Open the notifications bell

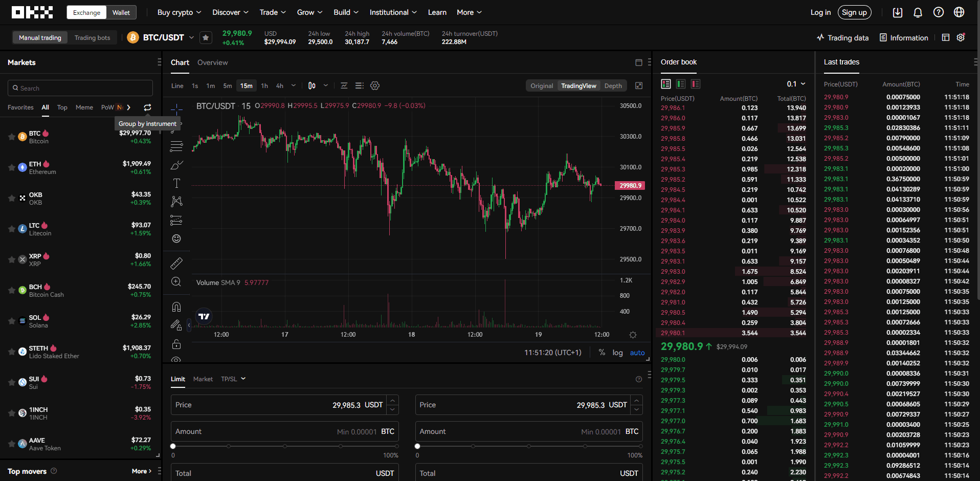(x=918, y=12)
